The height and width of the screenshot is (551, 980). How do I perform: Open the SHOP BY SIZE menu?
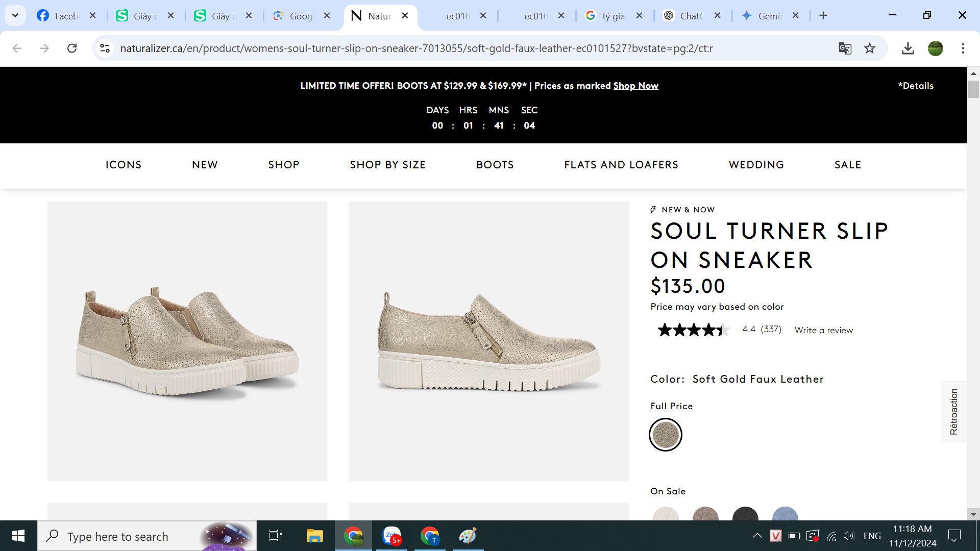(x=387, y=165)
